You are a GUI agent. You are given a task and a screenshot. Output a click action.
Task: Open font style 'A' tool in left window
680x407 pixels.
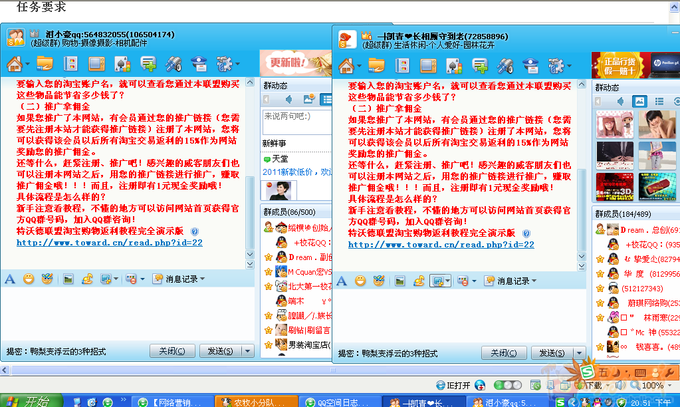10,279
